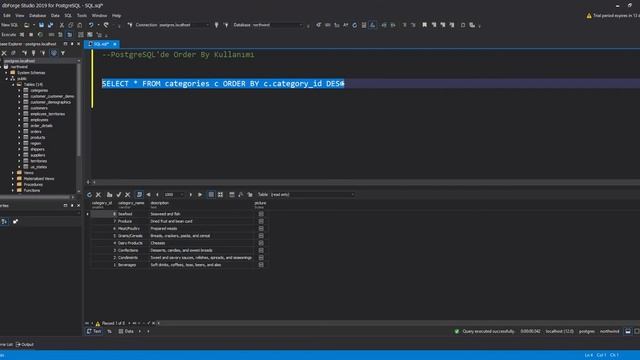Image resolution: width=640 pixels, height=360 pixels.
Task: Switch the results to card view
Action: click(220, 195)
